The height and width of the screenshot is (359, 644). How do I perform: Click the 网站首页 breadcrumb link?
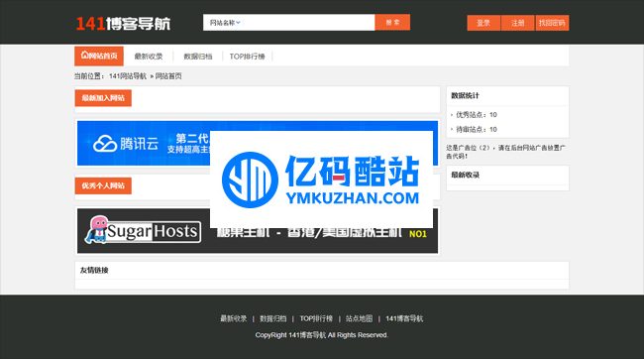click(168, 76)
